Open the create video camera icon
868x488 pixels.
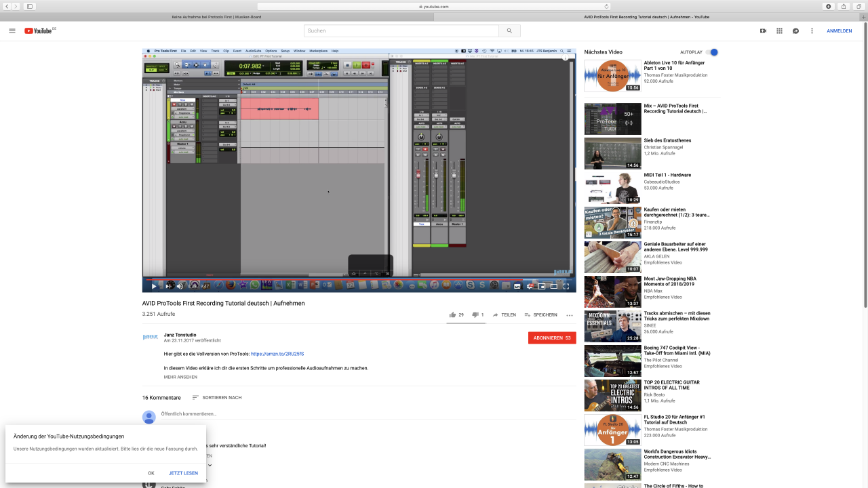763,30
